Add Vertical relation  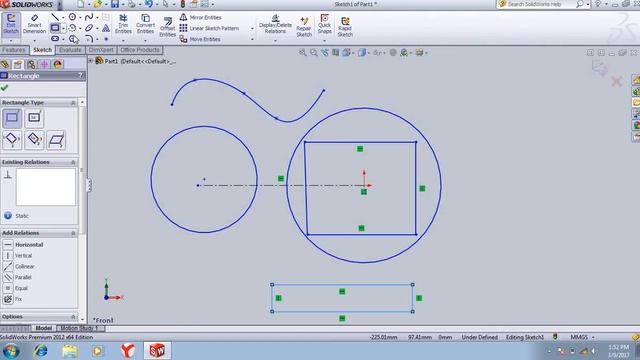18,256
